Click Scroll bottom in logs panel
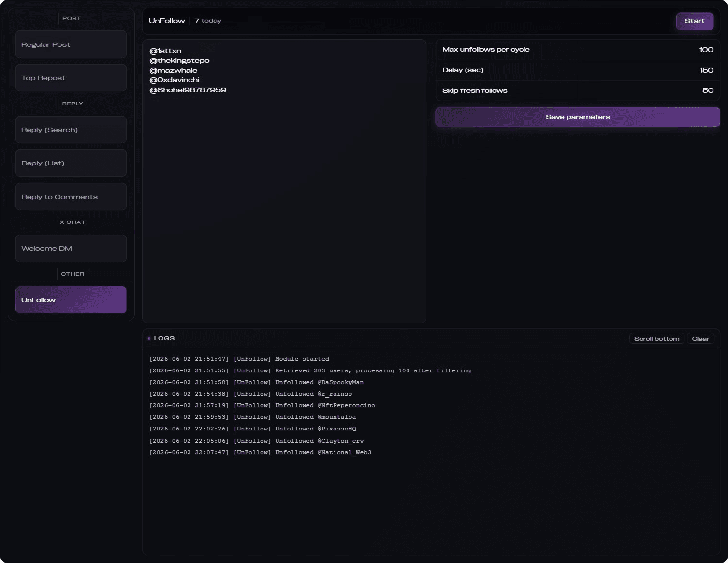The width and height of the screenshot is (728, 563). (656, 339)
